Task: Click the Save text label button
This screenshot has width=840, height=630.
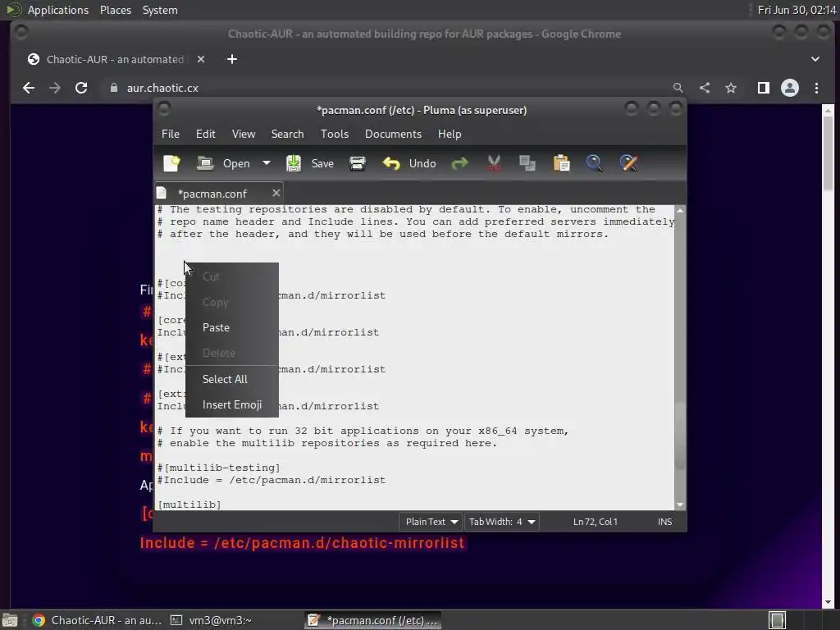Action: click(x=322, y=163)
